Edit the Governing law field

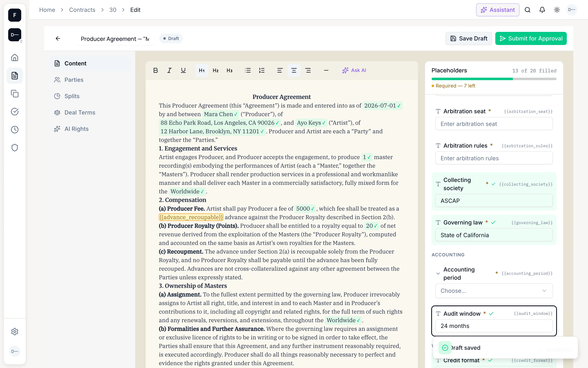click(x=494, y=235)
